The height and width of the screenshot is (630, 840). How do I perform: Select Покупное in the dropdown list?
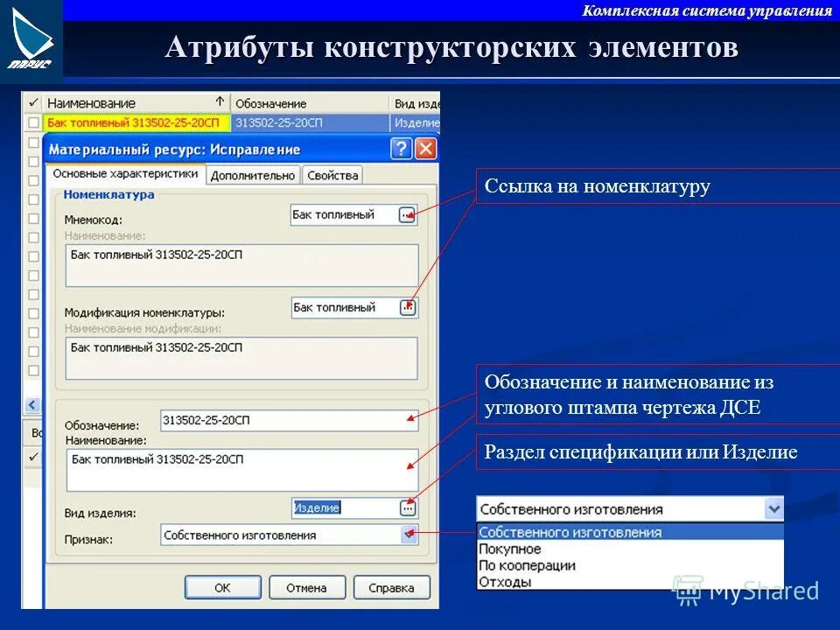click(x=630, y=549)
